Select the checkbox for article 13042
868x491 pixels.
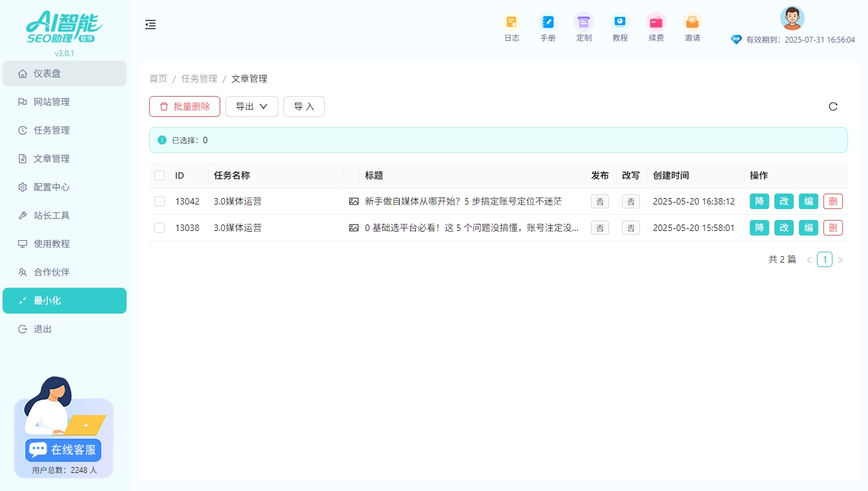pos(159,201)
